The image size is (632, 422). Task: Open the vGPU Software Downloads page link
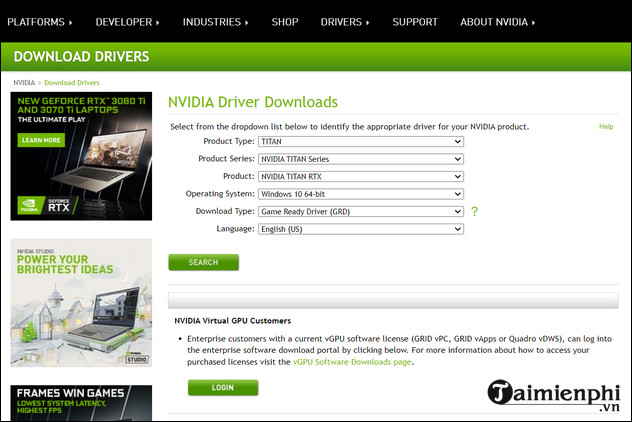pyautogui.click(x=352, y=362)
